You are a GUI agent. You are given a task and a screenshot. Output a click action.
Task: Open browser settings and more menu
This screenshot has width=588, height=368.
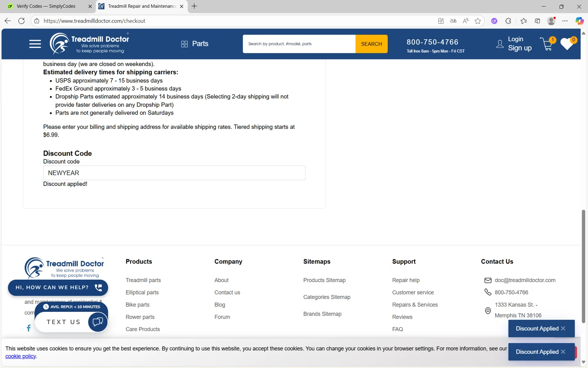click(565, 21)
